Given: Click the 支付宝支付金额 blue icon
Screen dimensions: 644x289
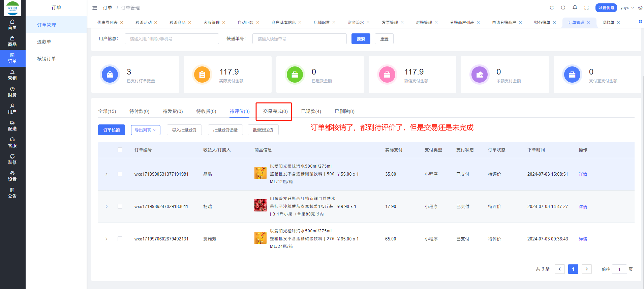Looking at the screenshot, I should [572, 75].
